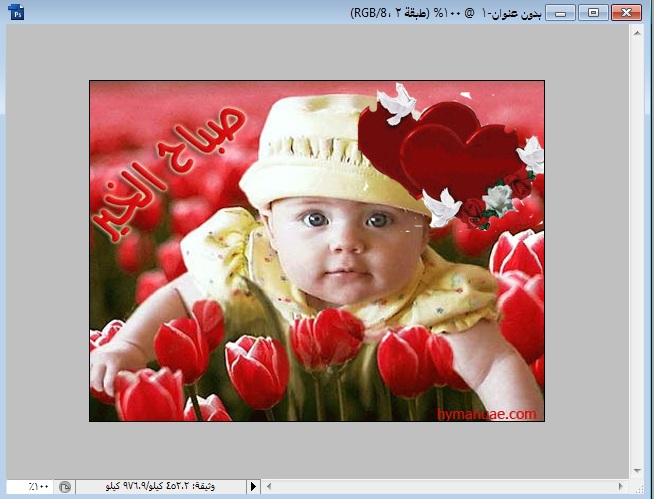This screenshot has width=654, height=499.
Task: Minimize the document window
Action: coord(563,12)
